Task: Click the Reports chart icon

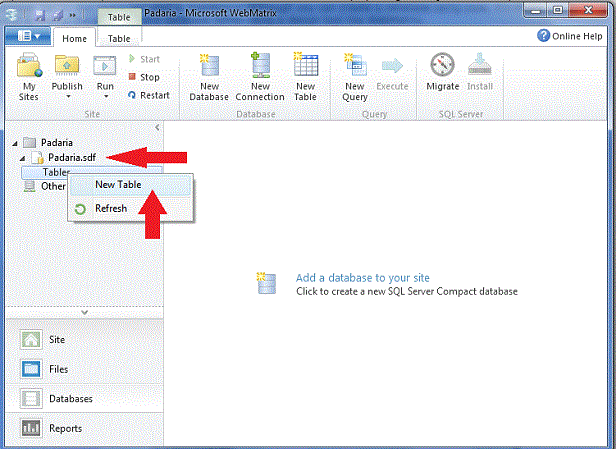Action: 31,428
